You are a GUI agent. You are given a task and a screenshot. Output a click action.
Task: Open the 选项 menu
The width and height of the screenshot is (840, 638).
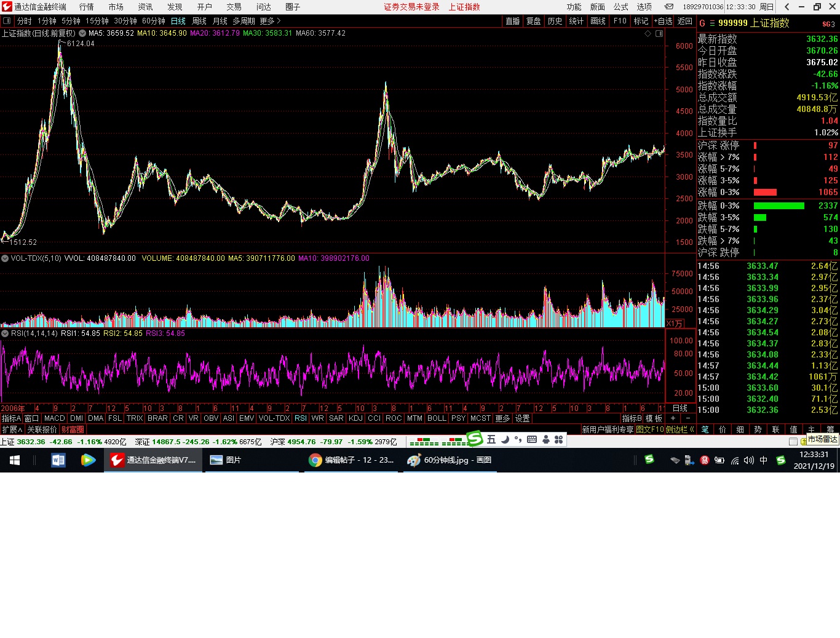(x=644, y=7)
